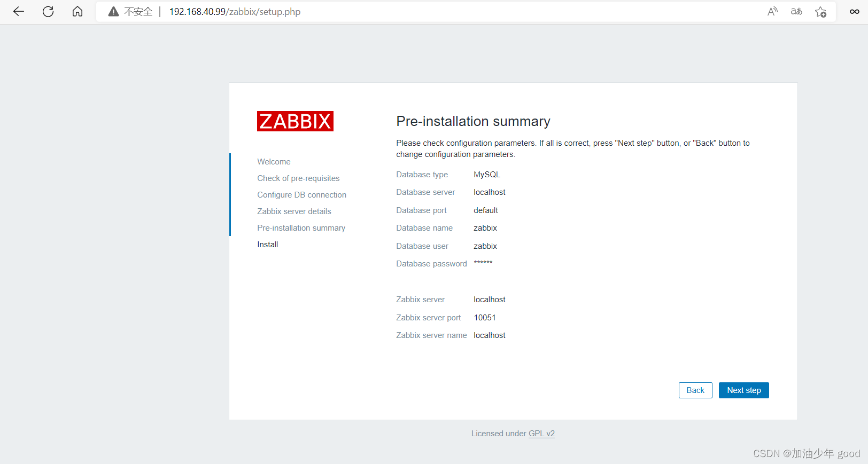Click the Zabbix server name label
Screen dimensions: 868x464
(431, 335)
